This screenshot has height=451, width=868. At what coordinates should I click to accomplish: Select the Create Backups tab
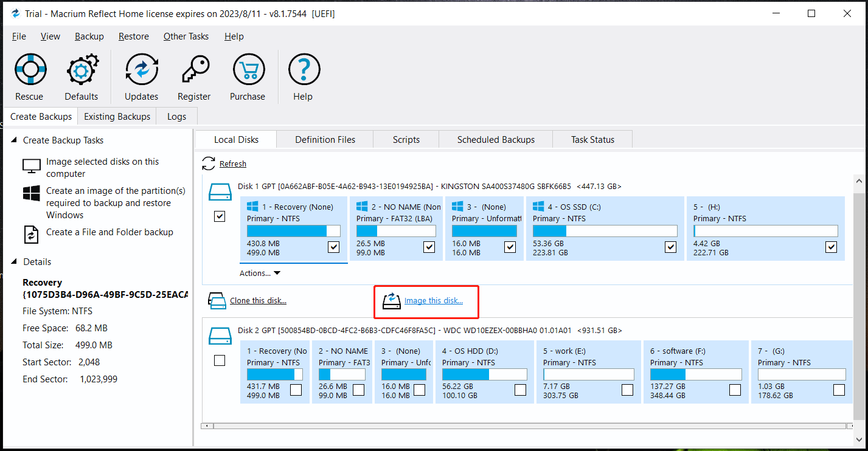coord(41,117)
